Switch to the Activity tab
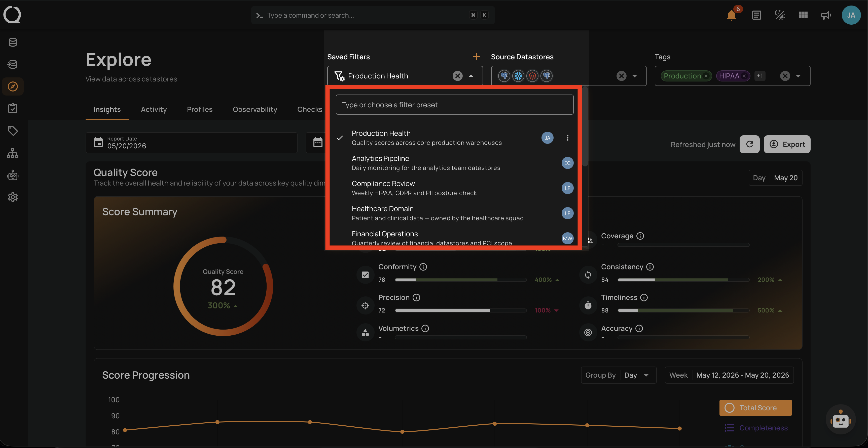Screen dimensions: 868x448 point(154,109)
